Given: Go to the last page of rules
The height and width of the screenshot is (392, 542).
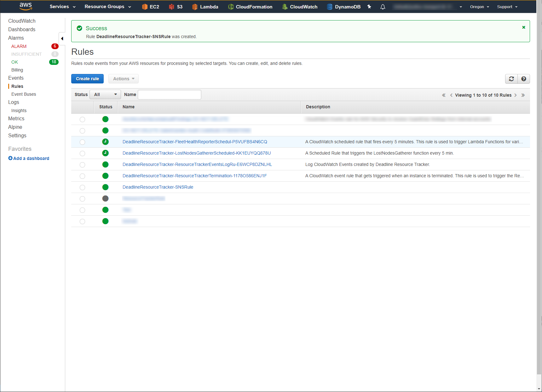Looking at the screenshot, I should tap(523, 95).
